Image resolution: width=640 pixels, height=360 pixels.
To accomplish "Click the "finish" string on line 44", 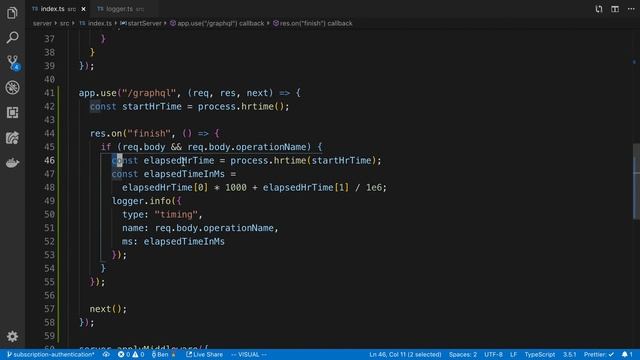I will coord(149,133).
